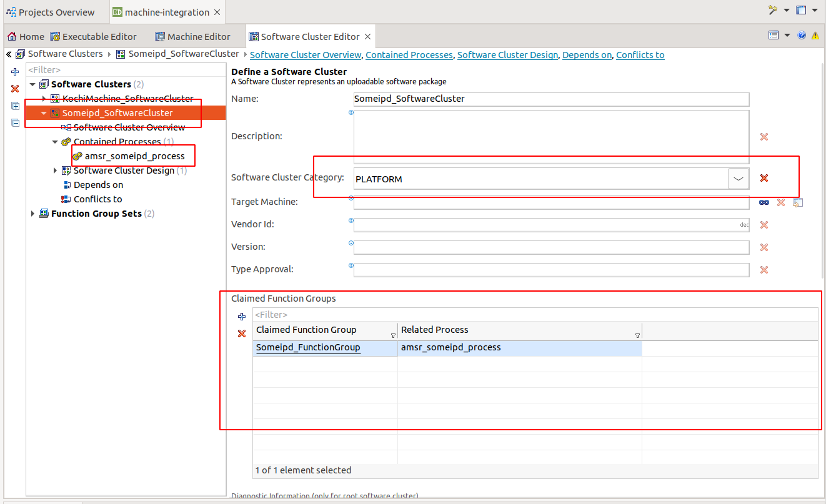Close the Software Cluster Editor tab
Image resolution: width=826 pixels, height=504 pixels.
[x=368, y=37]
